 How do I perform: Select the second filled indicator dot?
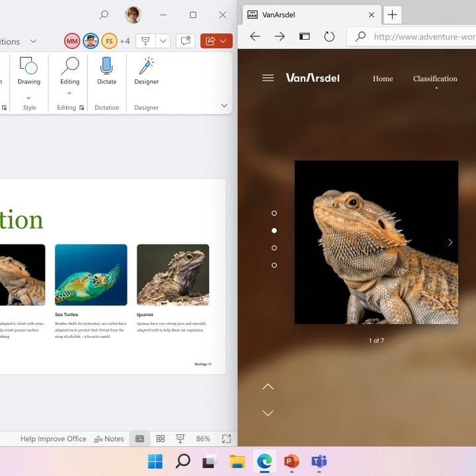[x=274, y=231]
